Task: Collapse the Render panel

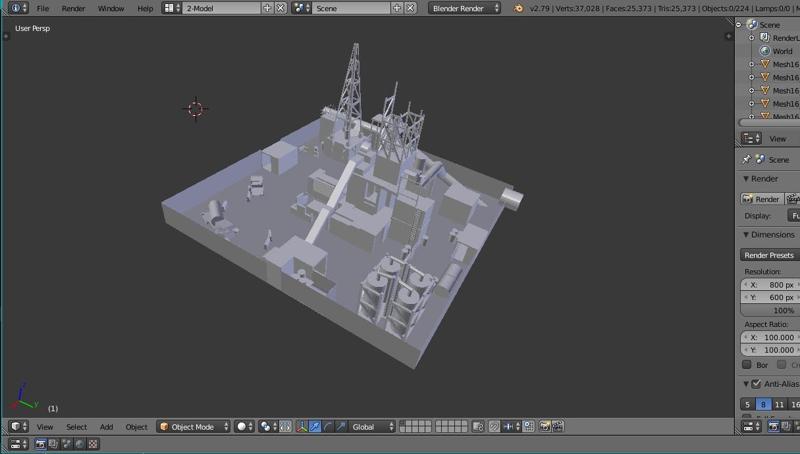Action: (x=746, y=179)
